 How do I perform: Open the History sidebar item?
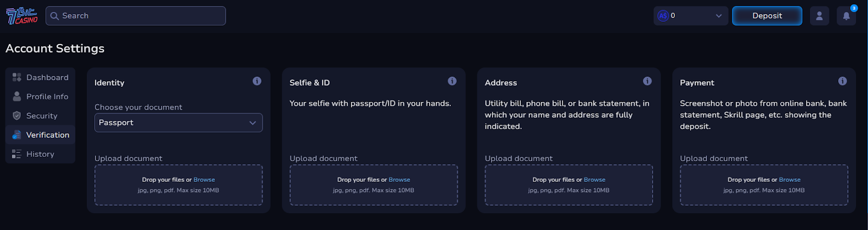[40, 154]
